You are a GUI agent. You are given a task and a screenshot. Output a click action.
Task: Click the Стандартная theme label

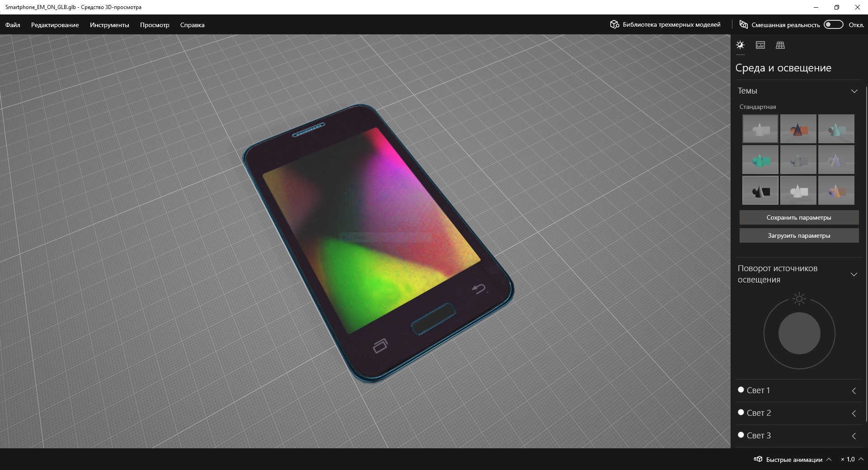pyautogui.click(x=758, y=107)
